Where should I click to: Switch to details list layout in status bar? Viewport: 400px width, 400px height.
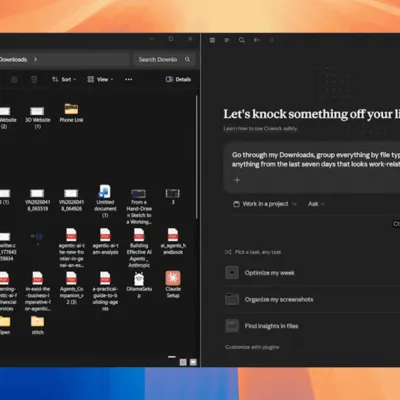point(183,362)
